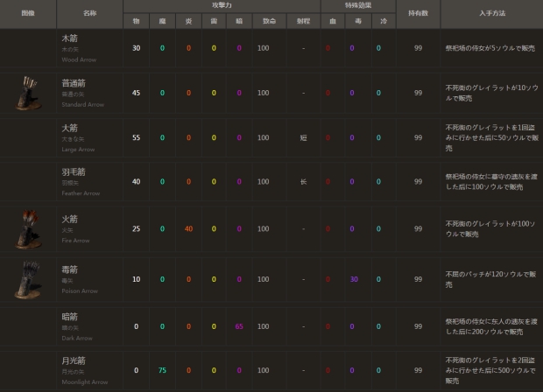Click the 射程 sub-column header
Image resolution: width=543 pixels, height=392 pixels.
303,20
